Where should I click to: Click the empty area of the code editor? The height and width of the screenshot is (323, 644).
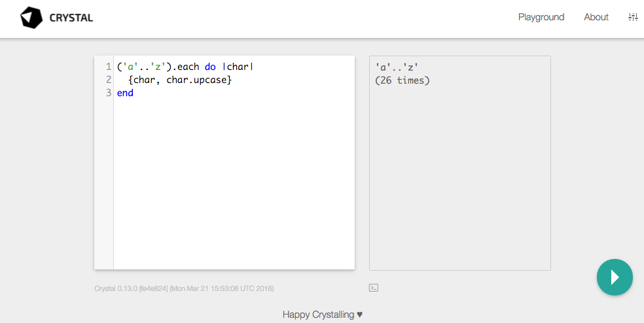234,183
